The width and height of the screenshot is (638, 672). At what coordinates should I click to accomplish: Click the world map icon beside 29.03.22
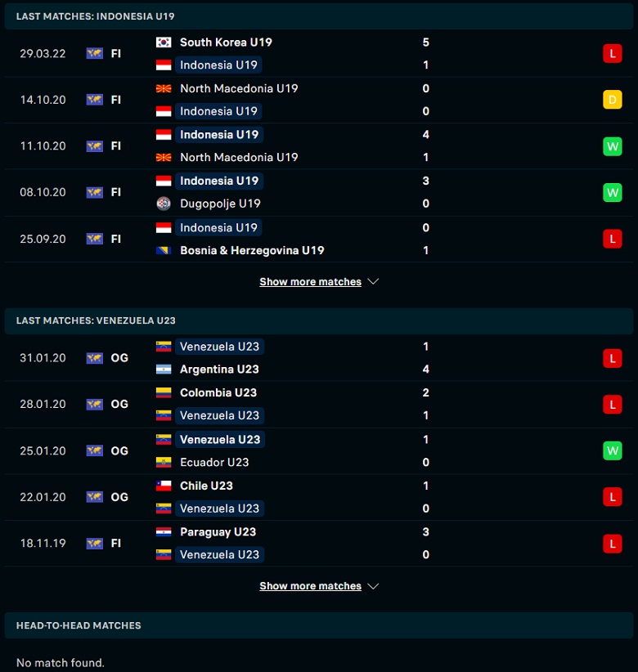tap(94, 54)
